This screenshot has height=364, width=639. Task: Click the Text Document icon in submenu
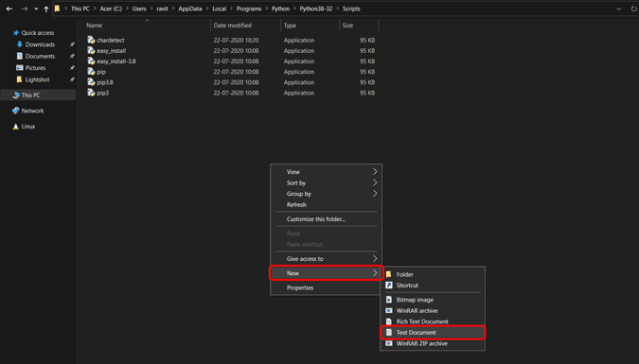(x=389, y=333)
